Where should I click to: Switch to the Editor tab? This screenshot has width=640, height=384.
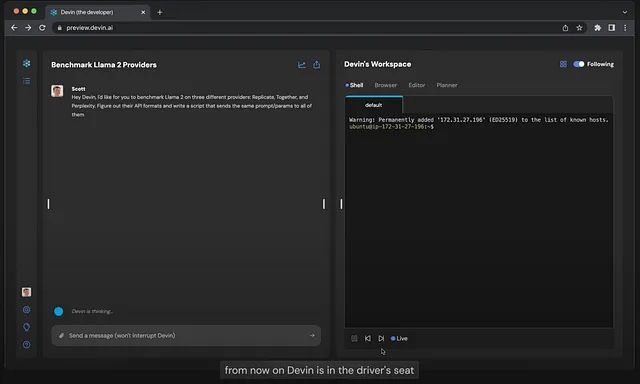(x=417, y=85)
